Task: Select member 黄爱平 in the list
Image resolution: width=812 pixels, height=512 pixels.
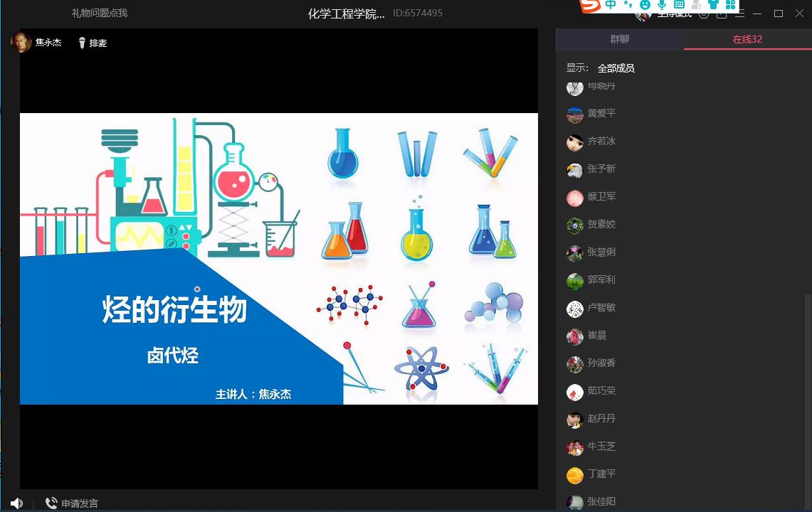Action: pos(601,114)
